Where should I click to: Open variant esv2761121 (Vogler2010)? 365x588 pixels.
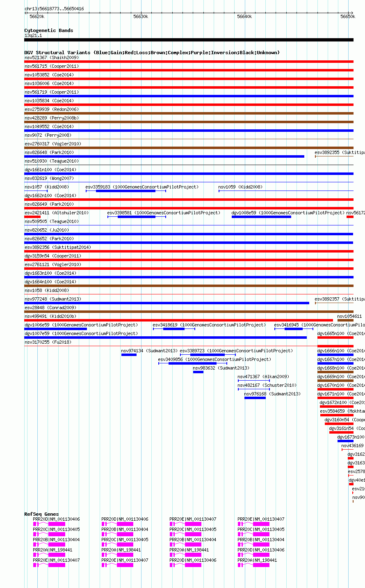click(53, 264)
